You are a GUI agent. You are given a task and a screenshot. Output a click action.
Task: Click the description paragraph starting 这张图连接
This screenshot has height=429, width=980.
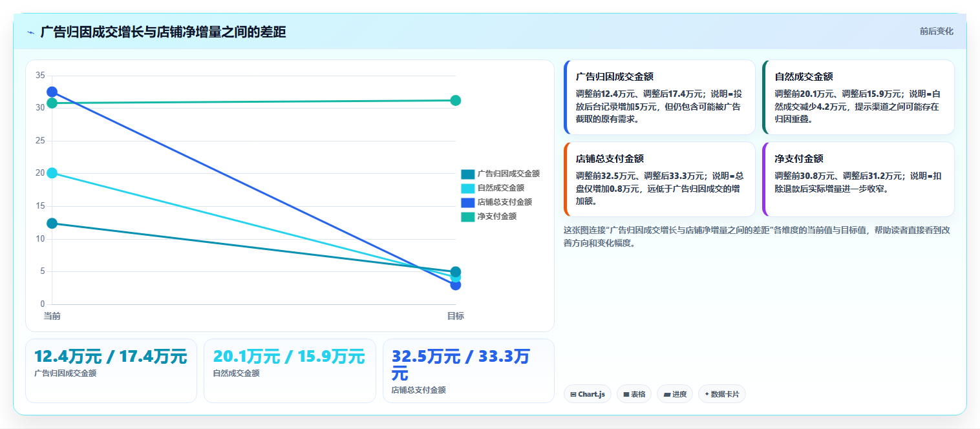click(756, 236)
